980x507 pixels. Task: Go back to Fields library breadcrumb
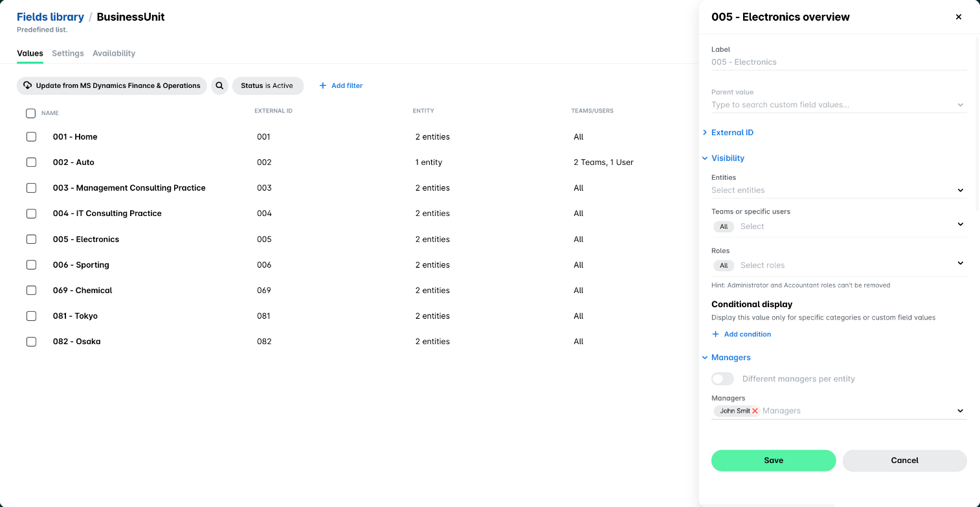pos(50,17)
